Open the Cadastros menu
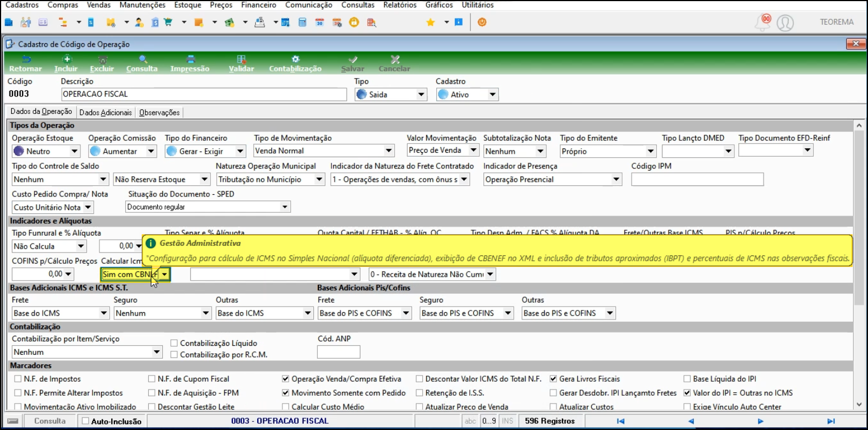The height and width of the screenshot is (430, 868). click(x=22, y=5)
